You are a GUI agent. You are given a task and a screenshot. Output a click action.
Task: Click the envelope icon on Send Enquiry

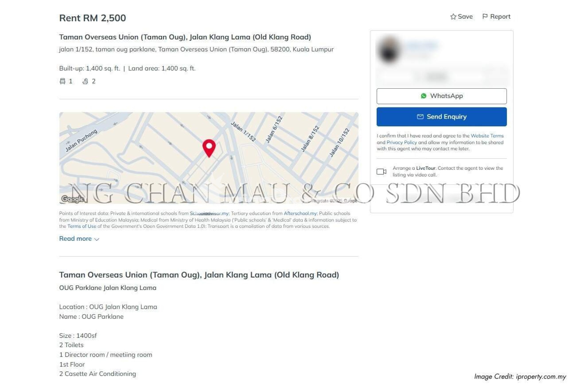(x=420, y=117)
